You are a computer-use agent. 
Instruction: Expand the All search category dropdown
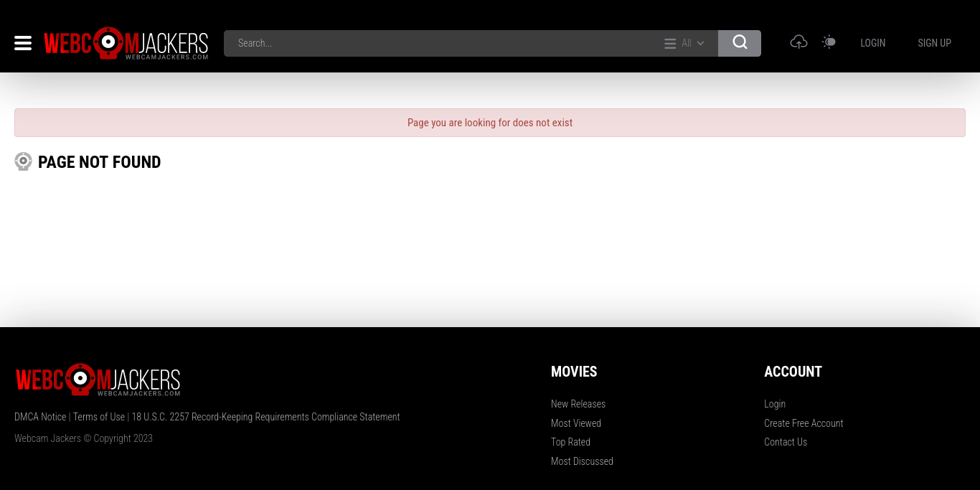coord(684,43)
